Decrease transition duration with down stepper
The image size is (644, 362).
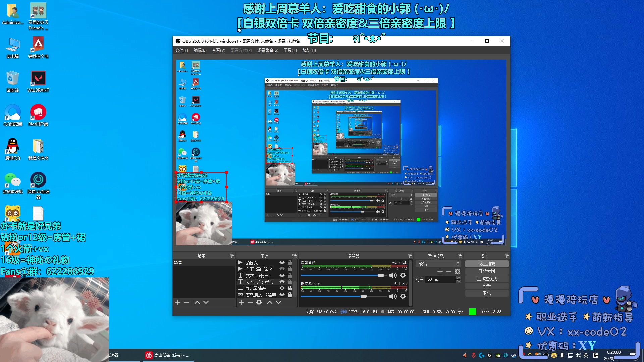[x=459, y=281]
